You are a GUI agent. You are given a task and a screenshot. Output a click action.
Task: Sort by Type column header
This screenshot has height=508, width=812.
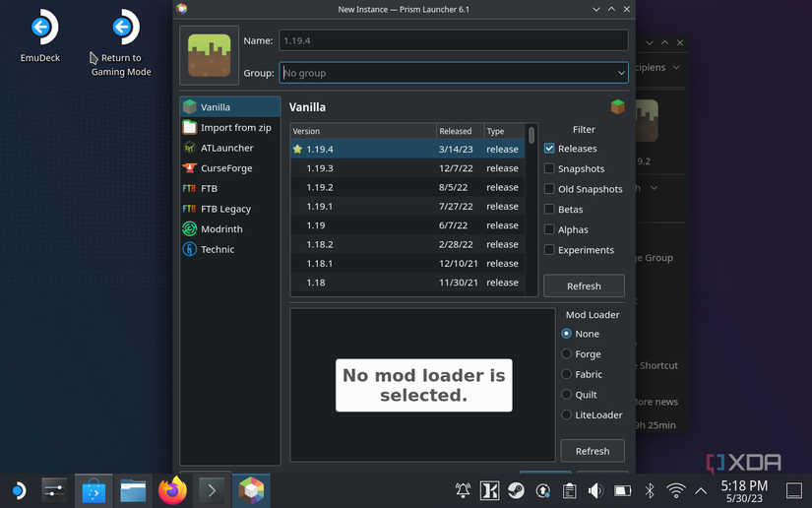[504, 131]
